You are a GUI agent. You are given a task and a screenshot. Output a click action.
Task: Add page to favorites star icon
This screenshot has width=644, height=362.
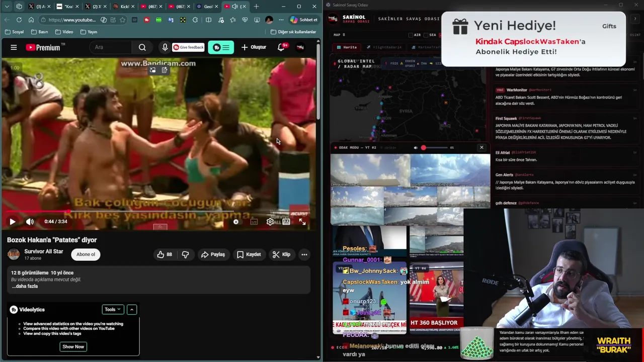(x=122, y=20)
